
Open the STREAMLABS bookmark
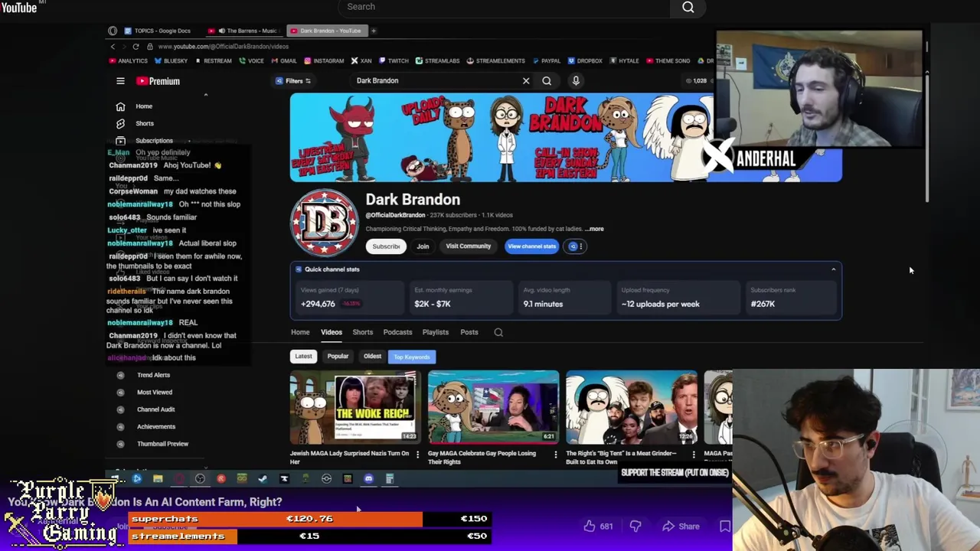pos(437,60)
